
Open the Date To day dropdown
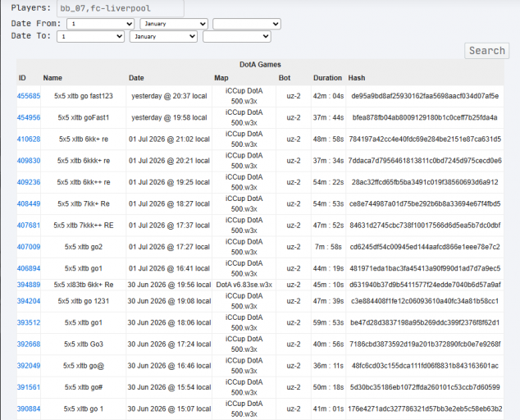[x=90, y=36]
